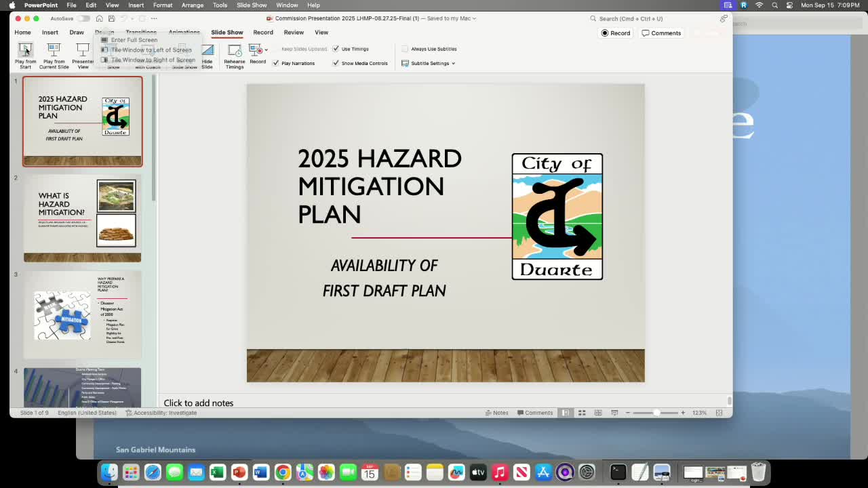
Task: Disable Show Media Controls
Action: (336, 63)
